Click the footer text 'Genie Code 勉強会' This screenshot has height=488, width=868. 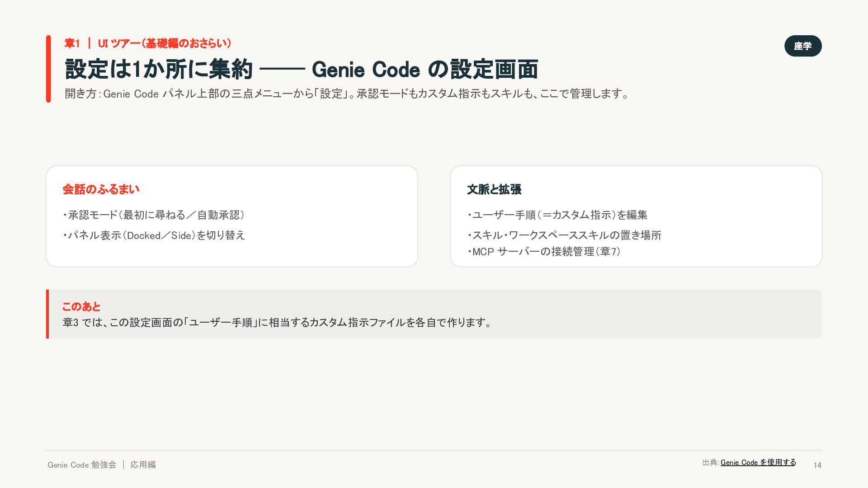coord(82,465)
